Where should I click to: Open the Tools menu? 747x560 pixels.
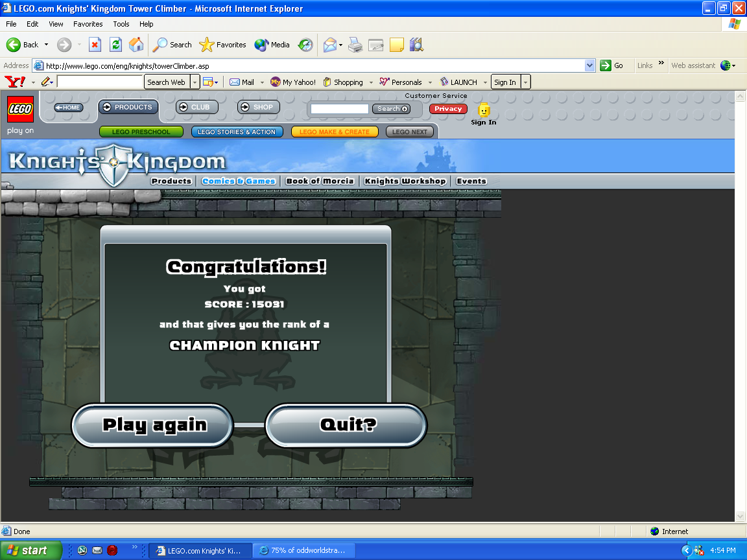click(121, 24)
